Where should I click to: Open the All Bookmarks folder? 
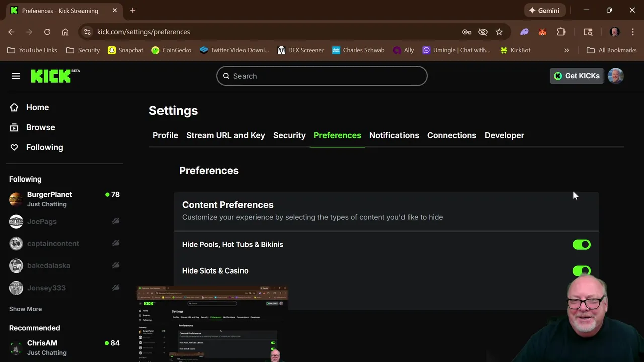(x=612, y=50)
